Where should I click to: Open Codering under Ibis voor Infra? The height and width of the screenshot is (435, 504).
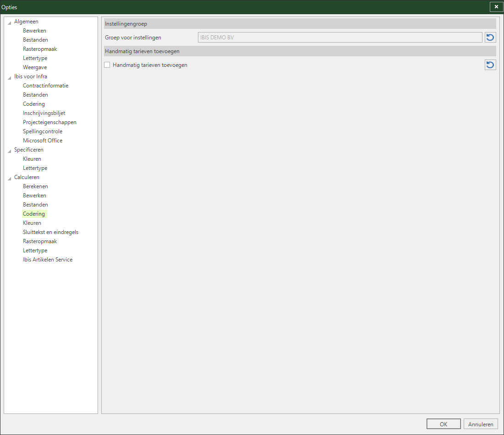[34, 104]
